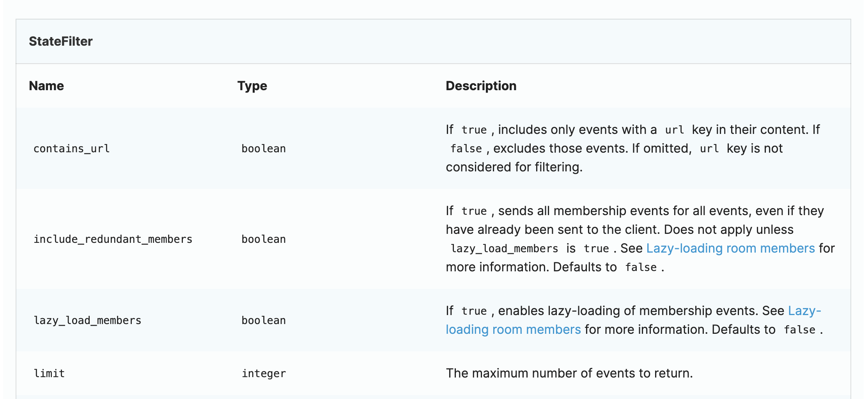Select the contains_url field name

click(71, 148)
